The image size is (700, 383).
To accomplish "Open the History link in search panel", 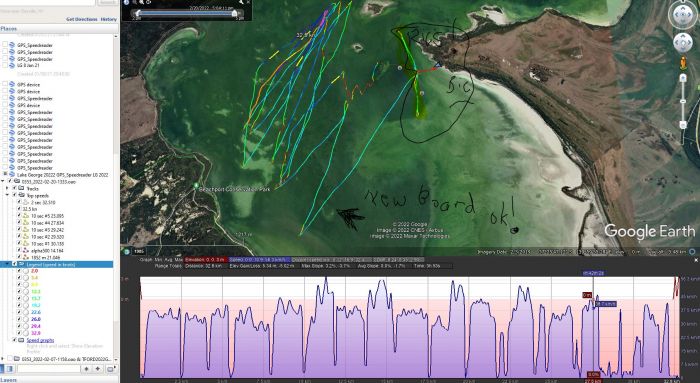I will (108, 19).
